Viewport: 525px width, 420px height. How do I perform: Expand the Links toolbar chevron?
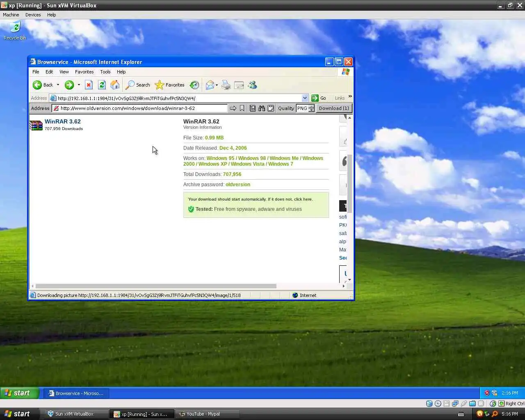[x=350, y=96]
